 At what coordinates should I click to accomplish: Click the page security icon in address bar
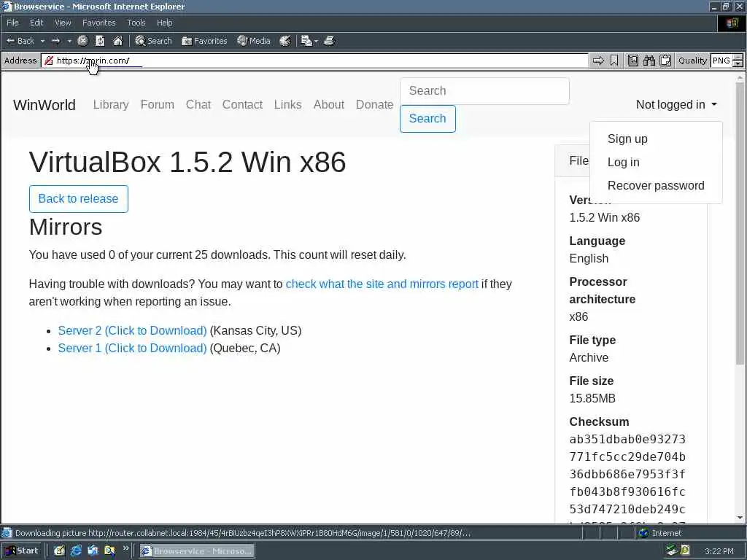point(49,61)
